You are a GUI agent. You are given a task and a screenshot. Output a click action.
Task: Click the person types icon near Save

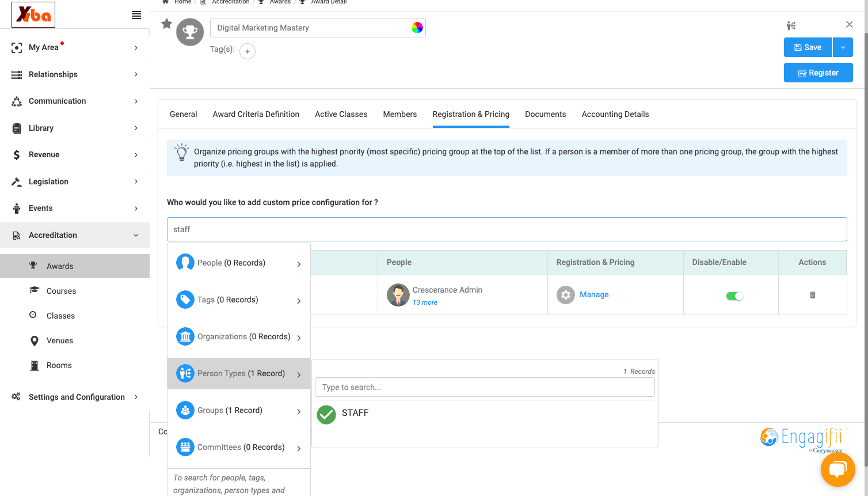pos(791,25)
